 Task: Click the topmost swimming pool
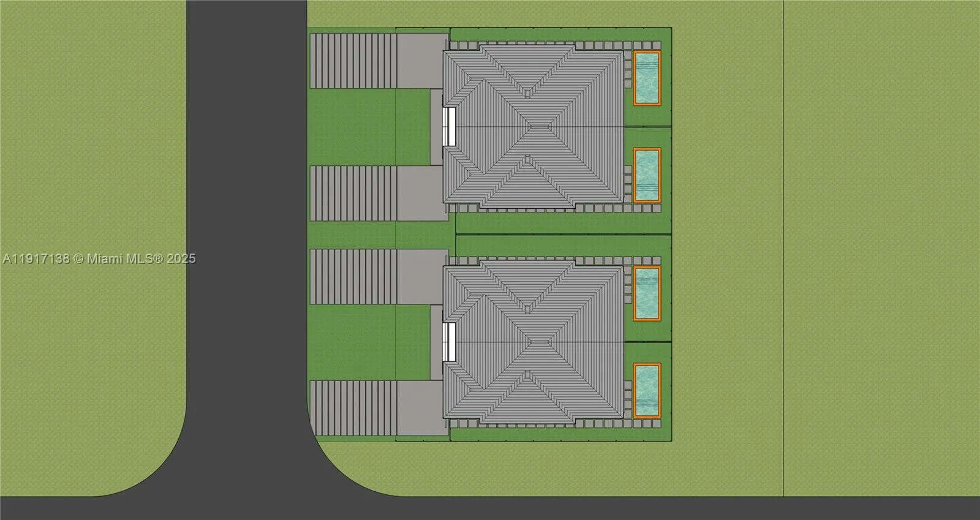point(647,78)
